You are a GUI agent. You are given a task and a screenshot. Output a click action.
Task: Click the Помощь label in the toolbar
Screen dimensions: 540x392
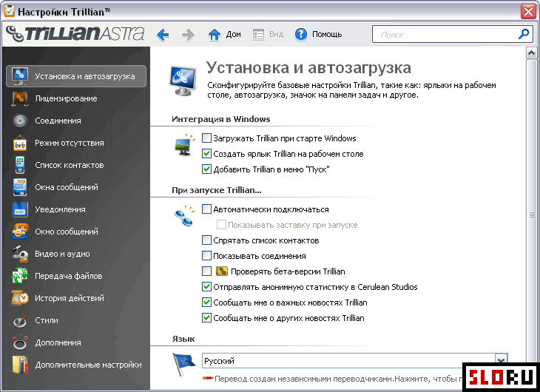(x=327, y=35)
